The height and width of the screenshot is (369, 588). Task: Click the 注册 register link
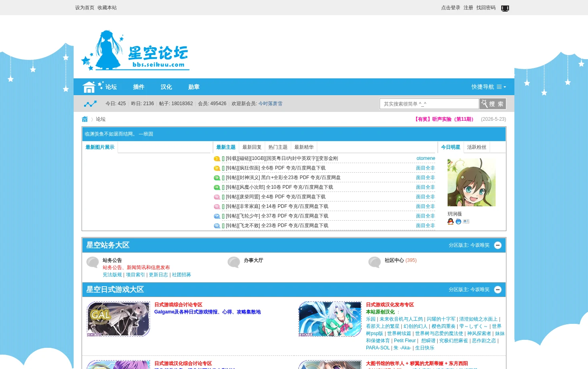pyautogui.click(x=468, y=8)
